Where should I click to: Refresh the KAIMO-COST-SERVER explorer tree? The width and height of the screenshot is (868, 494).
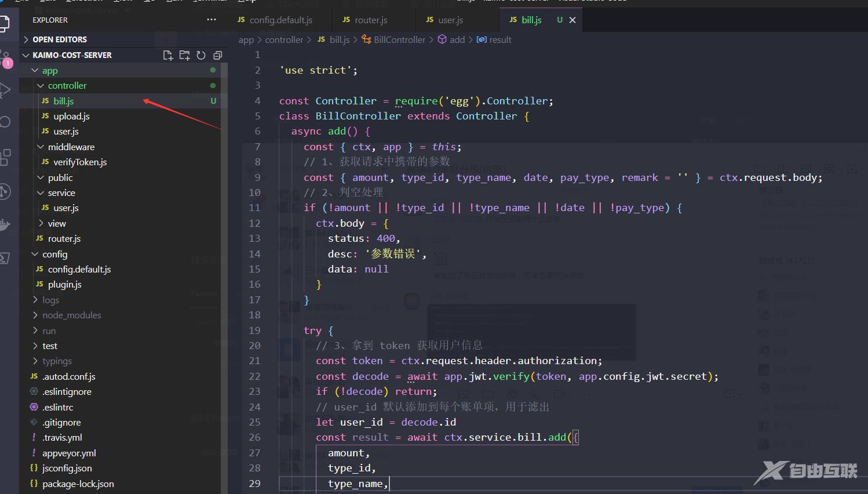coord(201,55)
